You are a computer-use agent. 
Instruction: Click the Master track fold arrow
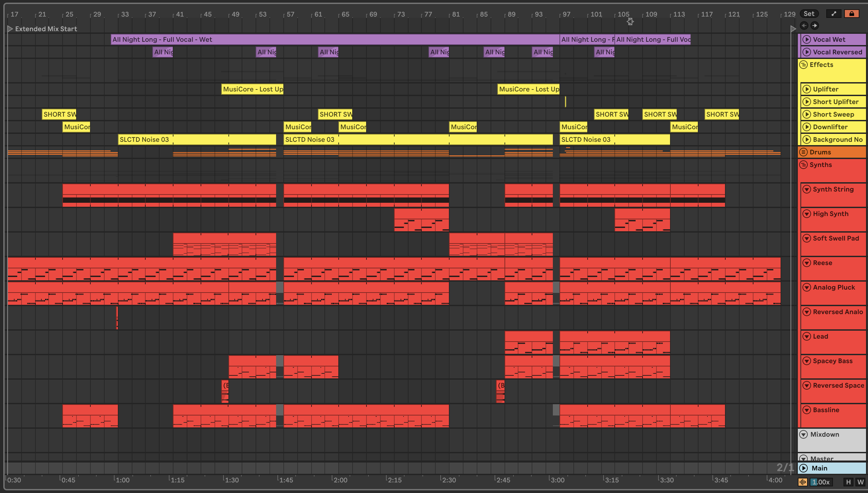click(803, 459)
